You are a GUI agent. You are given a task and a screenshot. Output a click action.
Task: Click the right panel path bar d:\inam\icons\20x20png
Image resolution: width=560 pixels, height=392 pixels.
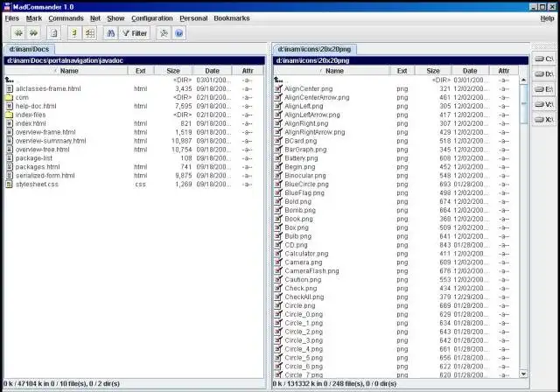tap(401, 60)
